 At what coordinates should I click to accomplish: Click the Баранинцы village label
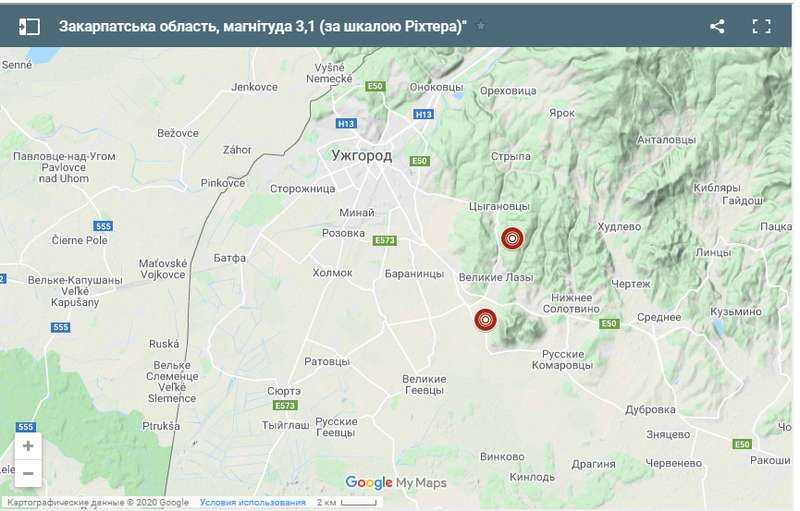coord(414,274)
